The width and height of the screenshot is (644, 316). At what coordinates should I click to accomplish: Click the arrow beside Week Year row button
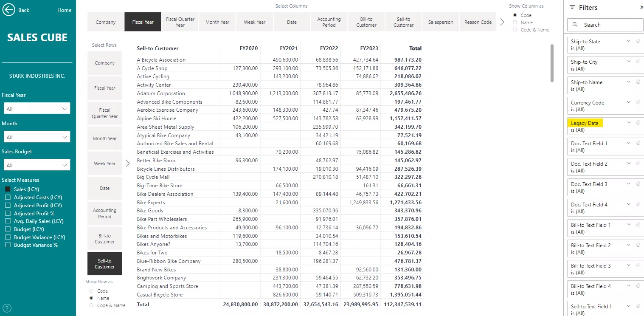[x=127, y=164]
